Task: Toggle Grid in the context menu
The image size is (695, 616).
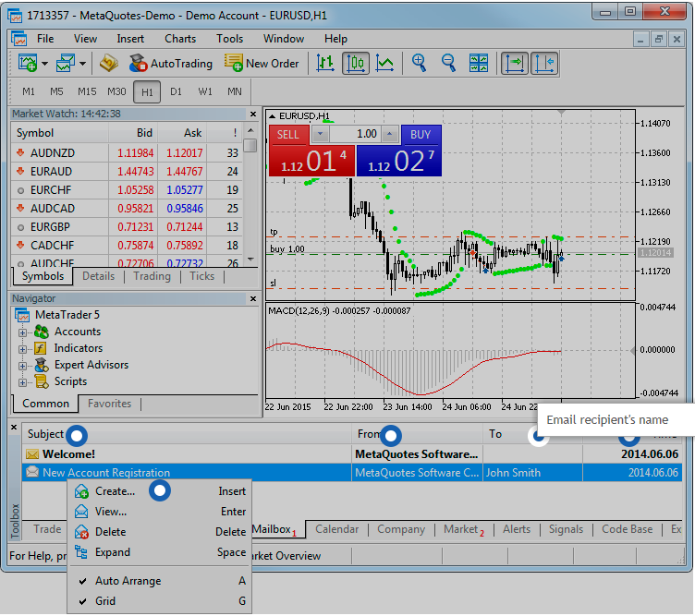Action: (x=160, y=601)
